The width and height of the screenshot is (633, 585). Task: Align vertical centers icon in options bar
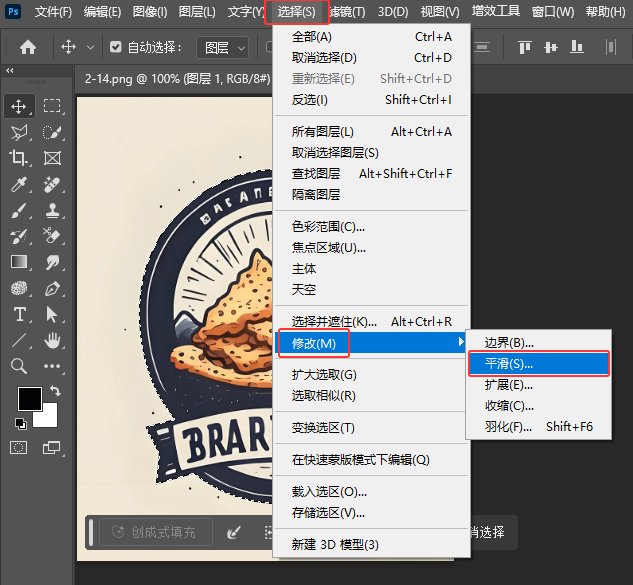click(551, 48)
